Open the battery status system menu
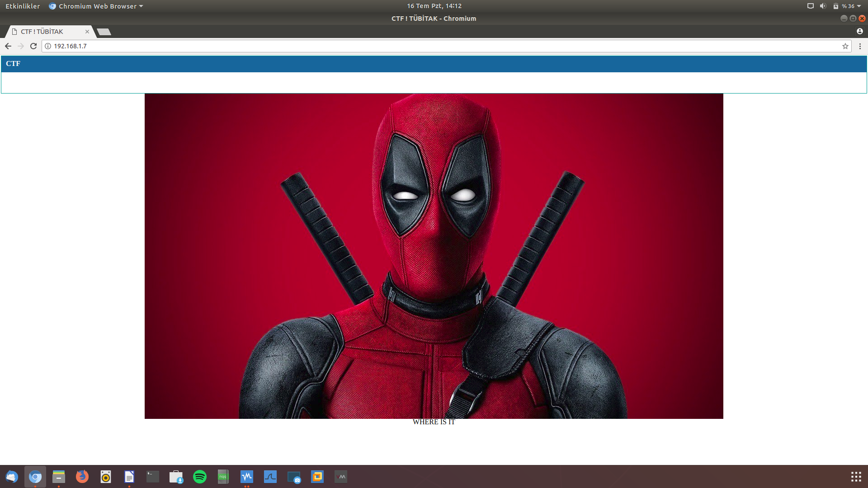Screen dimensions: 868x488 coord(847,6)
